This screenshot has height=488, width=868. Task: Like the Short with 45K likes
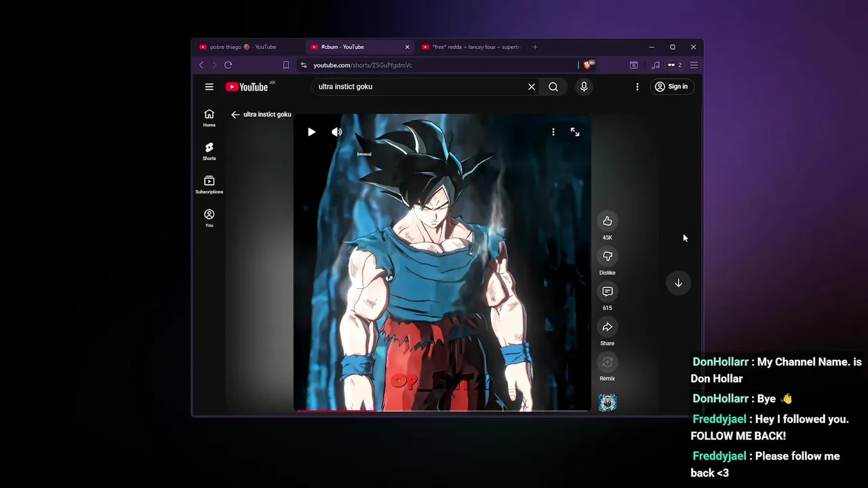click(608, 221)
